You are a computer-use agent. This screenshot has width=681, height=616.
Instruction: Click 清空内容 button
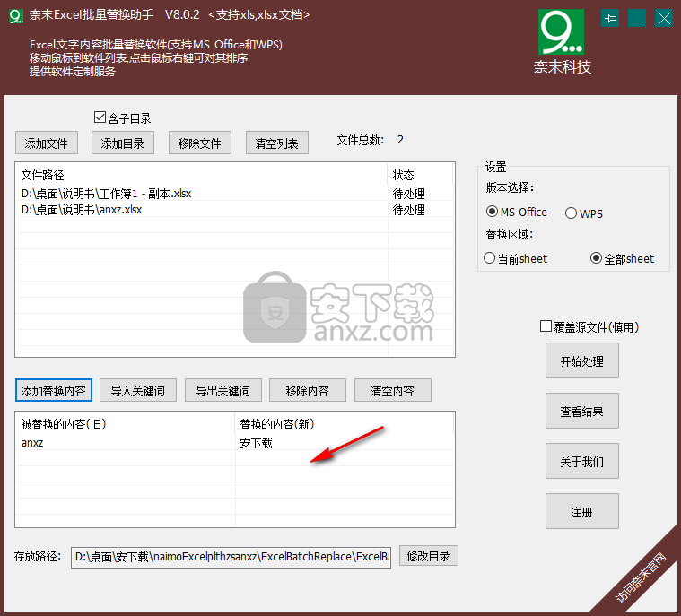point(393,390)
